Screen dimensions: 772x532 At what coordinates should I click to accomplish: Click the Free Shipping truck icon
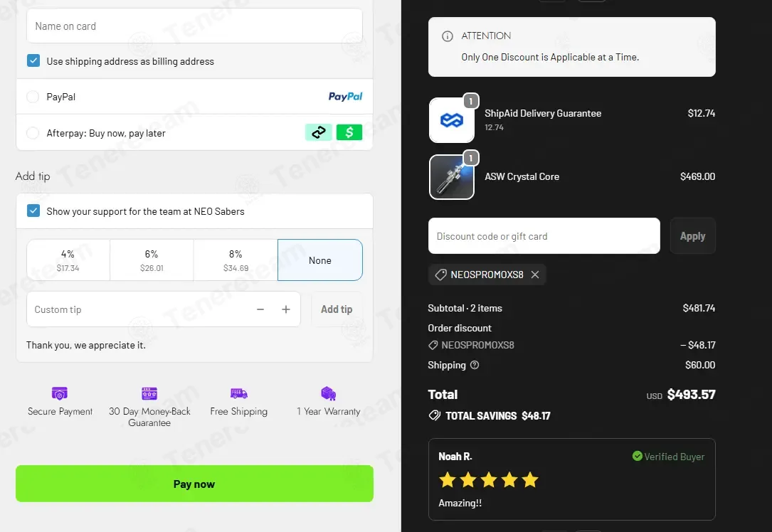pos(239,393)
